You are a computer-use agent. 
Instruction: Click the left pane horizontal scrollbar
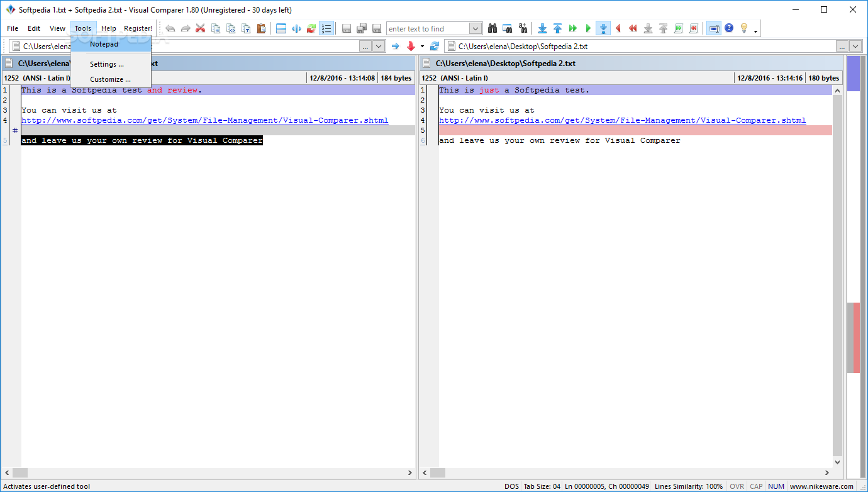coord(209,472)
